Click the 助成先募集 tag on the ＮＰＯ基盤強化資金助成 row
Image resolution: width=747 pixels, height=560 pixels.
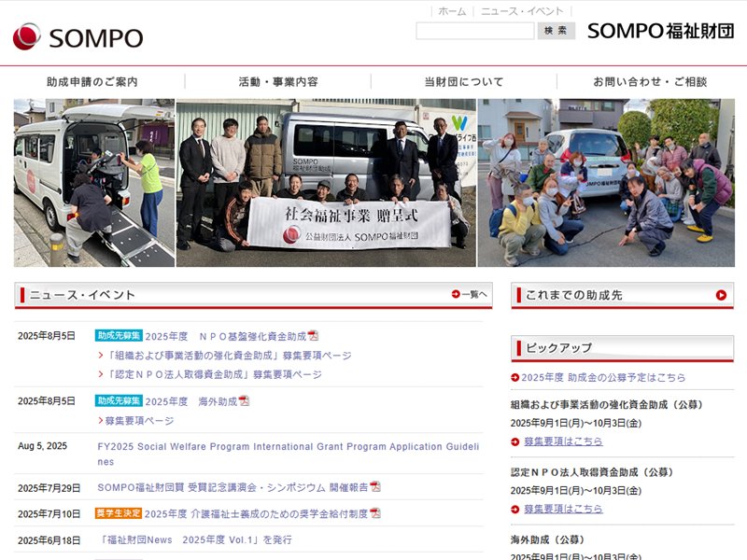[x=119, y=336]
